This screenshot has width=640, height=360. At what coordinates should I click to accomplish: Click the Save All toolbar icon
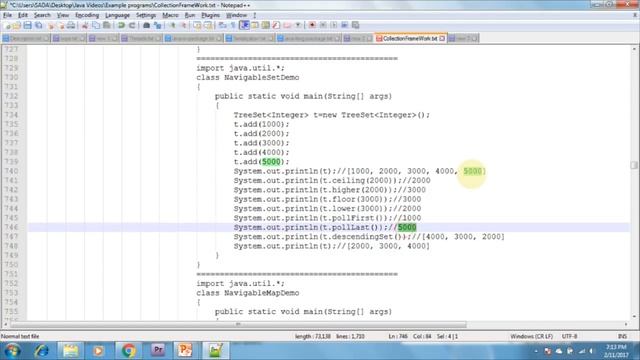tap(38, 25)
